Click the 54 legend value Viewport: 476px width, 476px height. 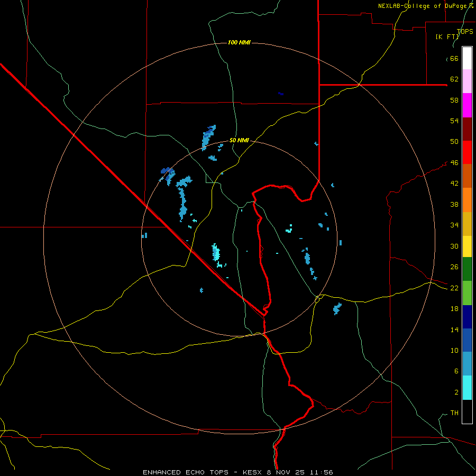[454, 121]
